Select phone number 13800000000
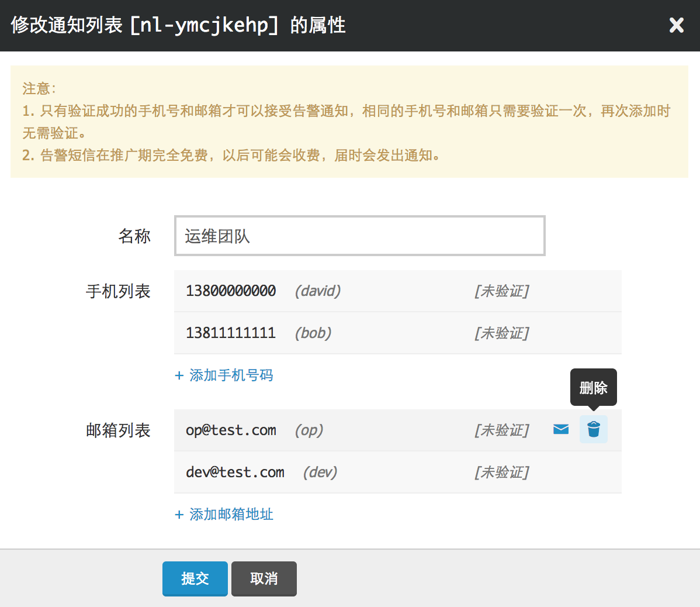Screen dimensions: 700x607 point(231,291)
